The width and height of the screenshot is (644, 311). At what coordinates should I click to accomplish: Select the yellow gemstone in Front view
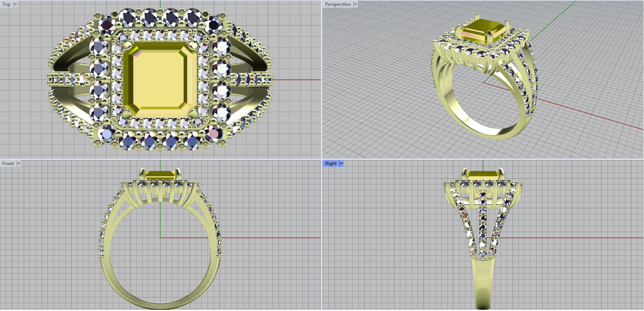(x=160, y=175)
